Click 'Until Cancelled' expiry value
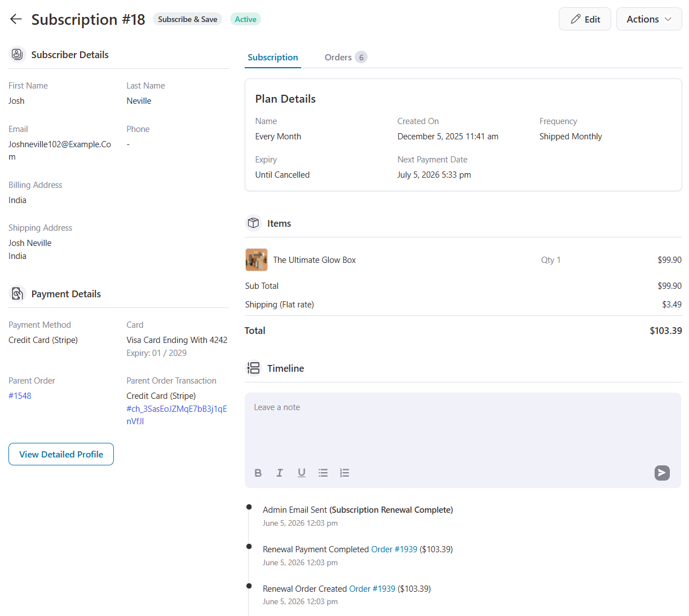Screen dimensions: 689x616 [x=282, y=175]
